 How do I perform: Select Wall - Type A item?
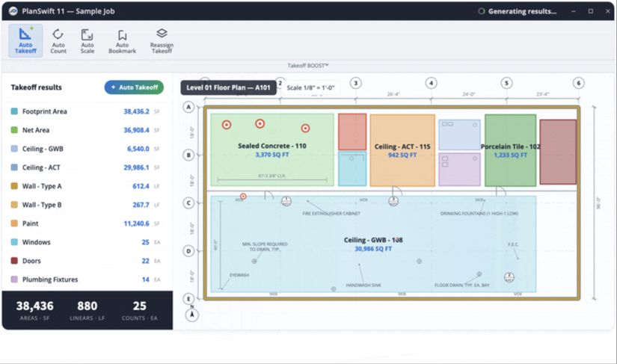[86, 186]
